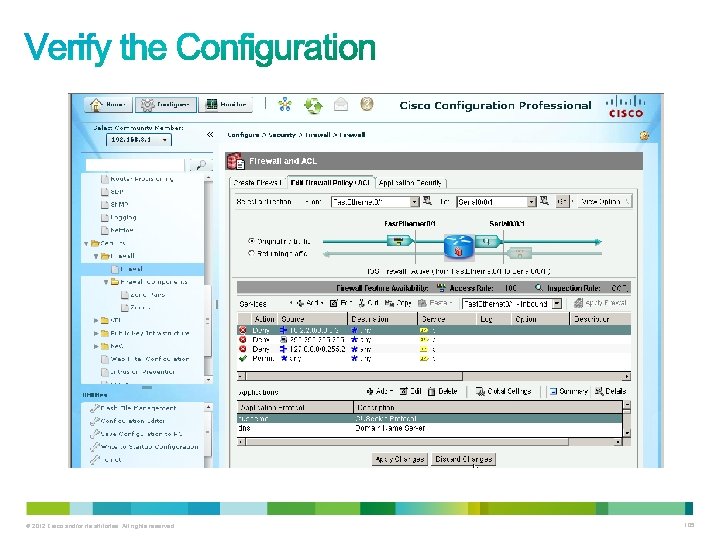The image size is (720, 540).
Task: Go to the Home view
Action: pos(109,105)
